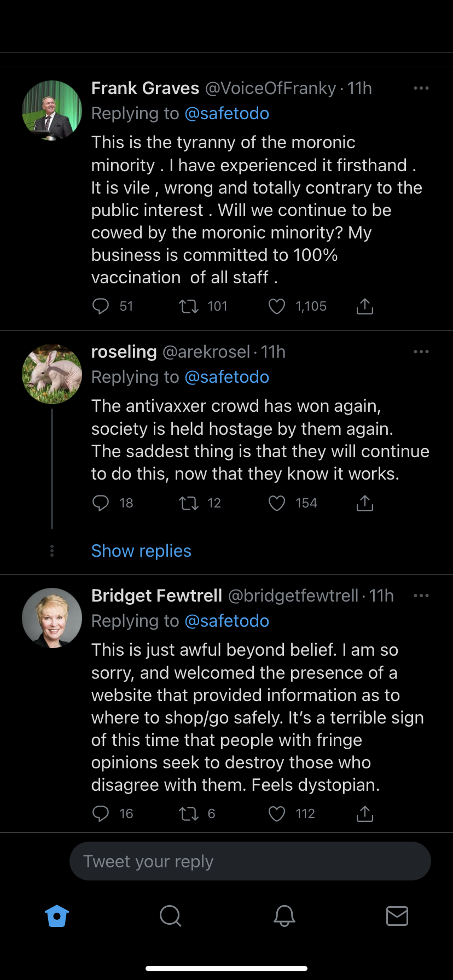453x980 pixels.
Task: Reply to Bridget Fewtrell's tweet
Action: click(x=101, y=814)
